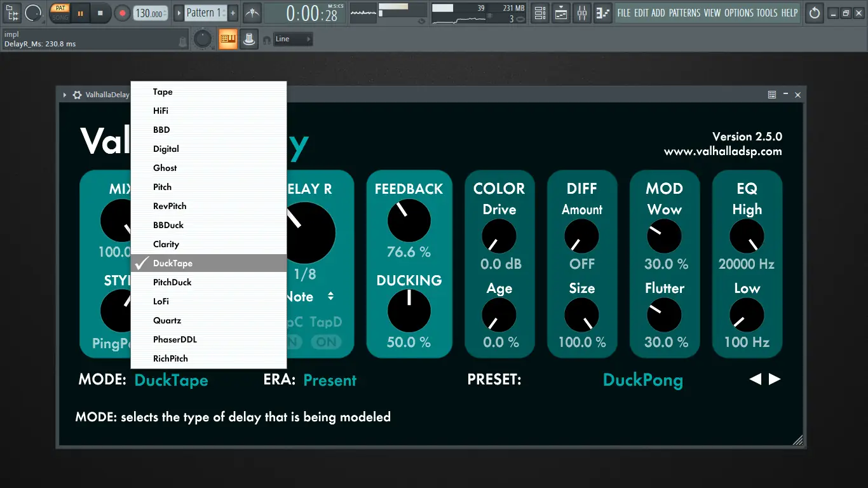Switch to SONG mode
This screenshot has height=488, width=868.
coord(60,17)
